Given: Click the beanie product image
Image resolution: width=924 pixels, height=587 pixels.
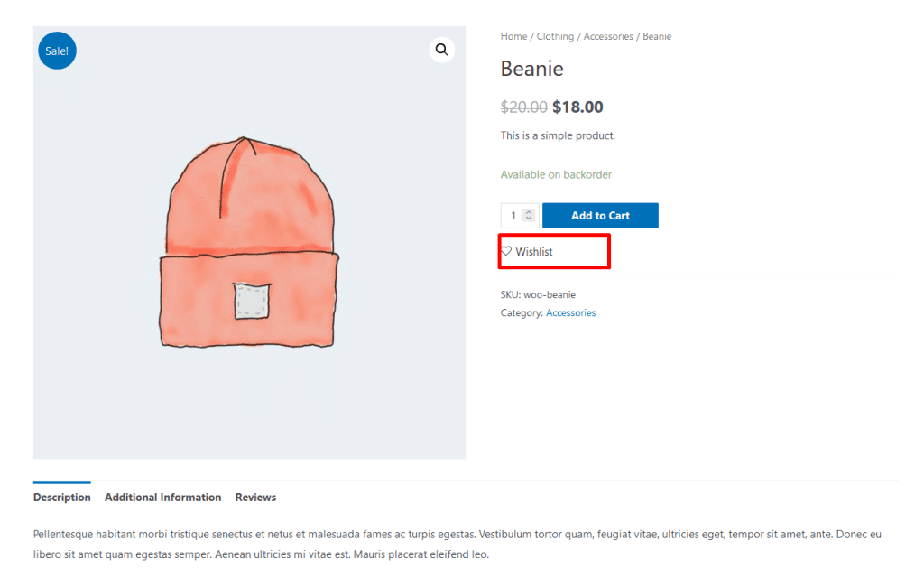Looking at the screenshot, I should pyautogui.click(x=249, y=244).
